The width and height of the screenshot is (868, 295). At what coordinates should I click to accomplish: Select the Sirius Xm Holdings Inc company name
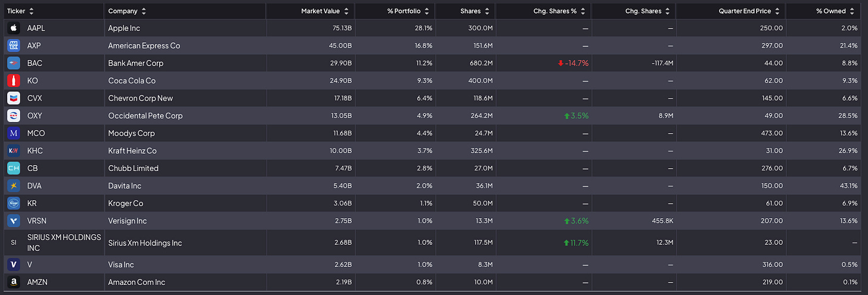coord(145,243)
